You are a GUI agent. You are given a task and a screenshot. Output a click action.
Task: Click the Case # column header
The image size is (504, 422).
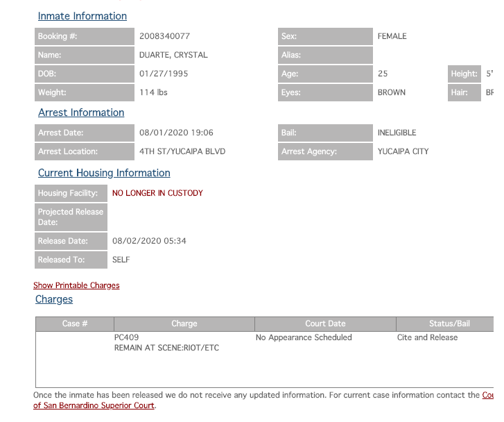pyautogui.click(x=75, y=323)
